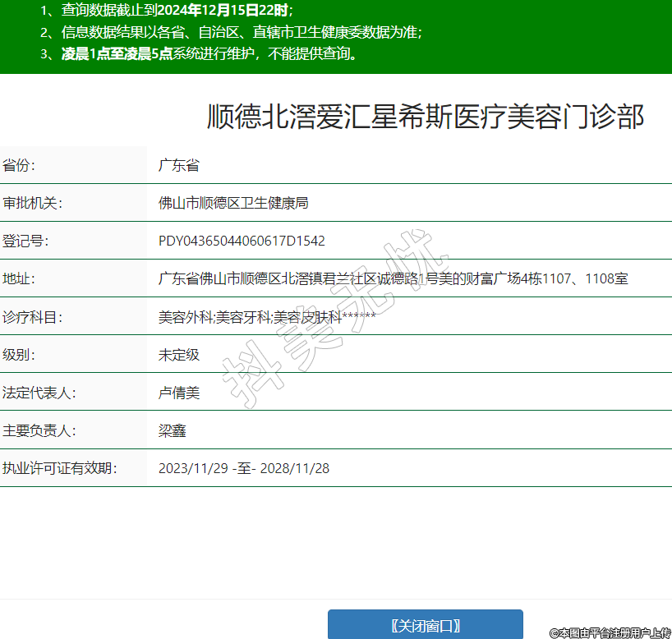
Task: Click the approving authority 佛山市顺德区卫生健康局
Action: tap(233, 203)
